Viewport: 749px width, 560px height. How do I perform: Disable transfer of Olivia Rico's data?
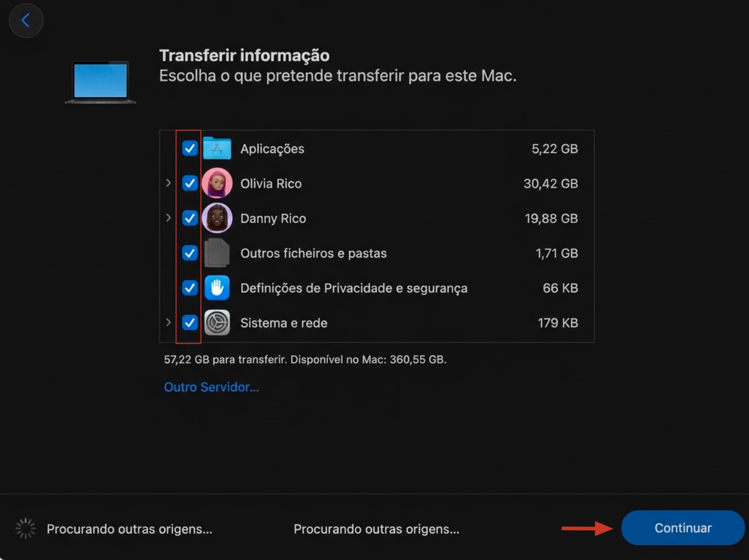click(x=189, y=183)
